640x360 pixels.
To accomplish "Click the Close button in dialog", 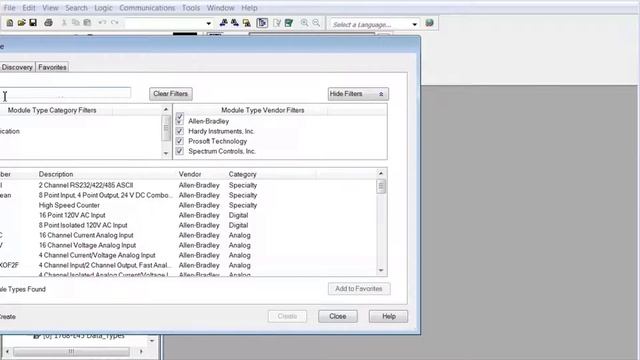I will [x=338, y=316].
